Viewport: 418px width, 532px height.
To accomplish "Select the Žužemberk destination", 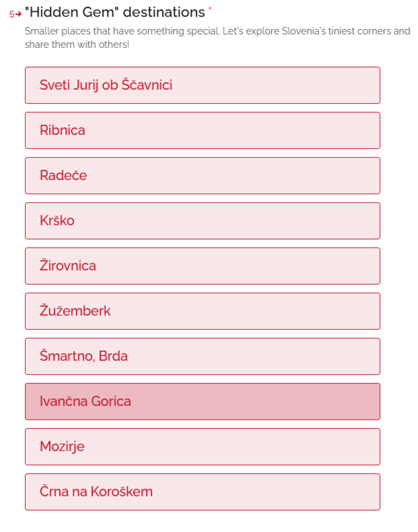I will 202,311.
